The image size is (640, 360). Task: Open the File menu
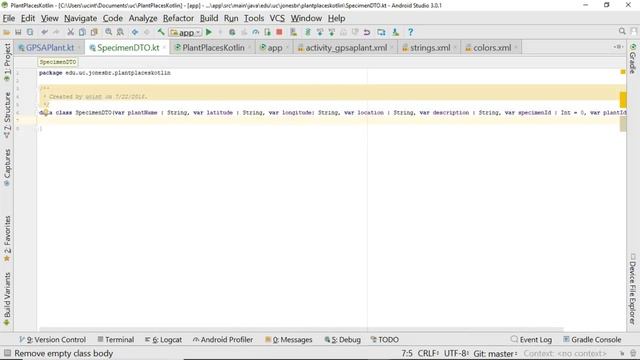9,18
